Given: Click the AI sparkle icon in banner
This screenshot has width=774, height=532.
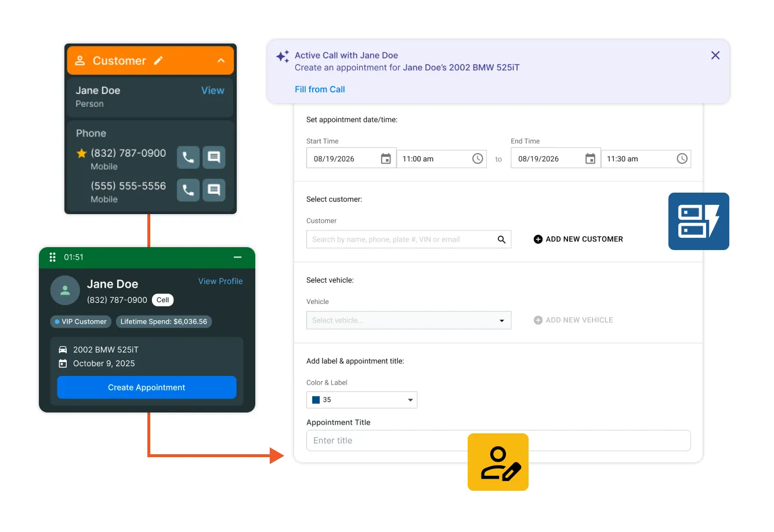Looking at the screenshot, I should (x=283, y=56).
